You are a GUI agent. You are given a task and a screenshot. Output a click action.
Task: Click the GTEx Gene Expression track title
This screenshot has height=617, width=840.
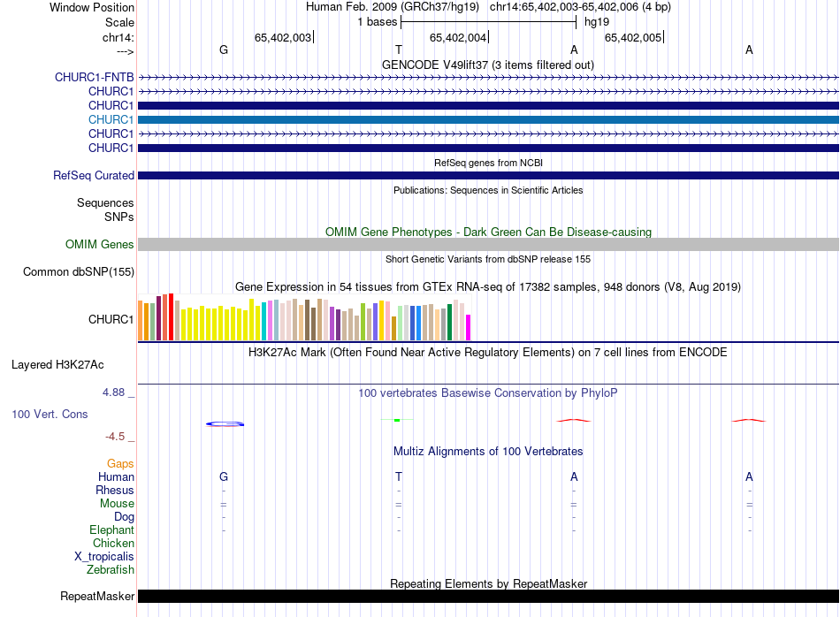point(488,286)
